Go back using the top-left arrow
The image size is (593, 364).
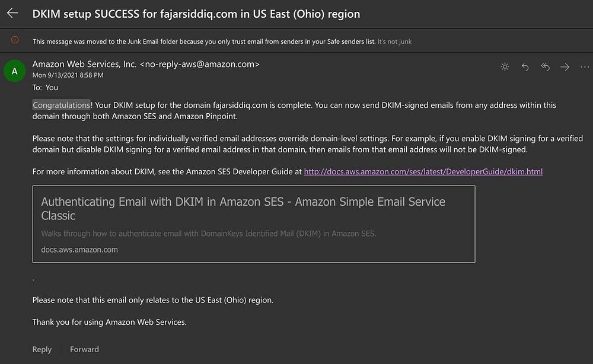(12, 13)
